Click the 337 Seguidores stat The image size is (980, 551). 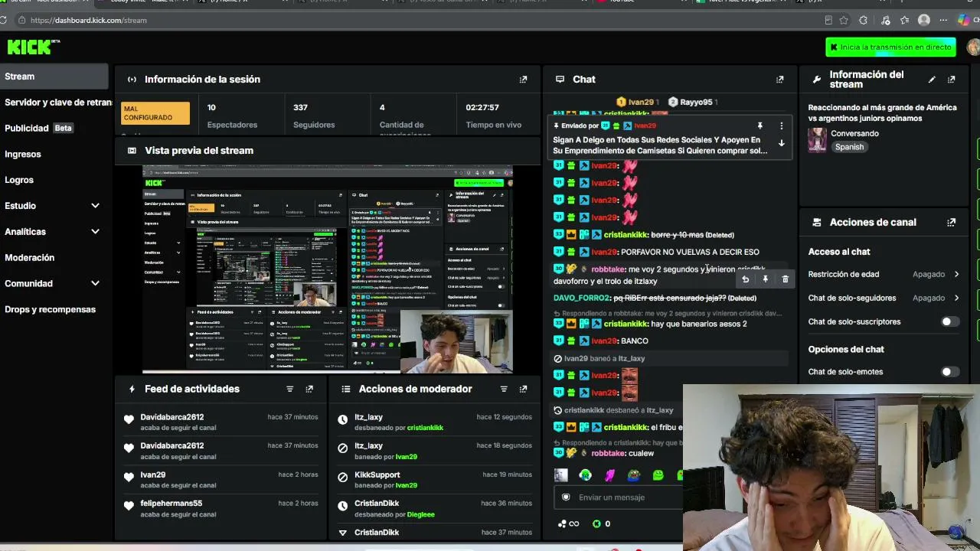coord(314,116)
